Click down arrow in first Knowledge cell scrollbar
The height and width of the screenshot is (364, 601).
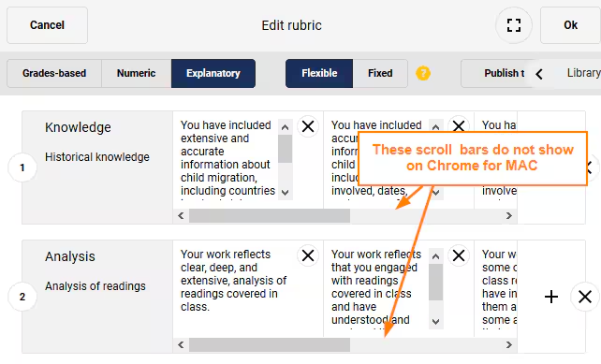[285, 193]
